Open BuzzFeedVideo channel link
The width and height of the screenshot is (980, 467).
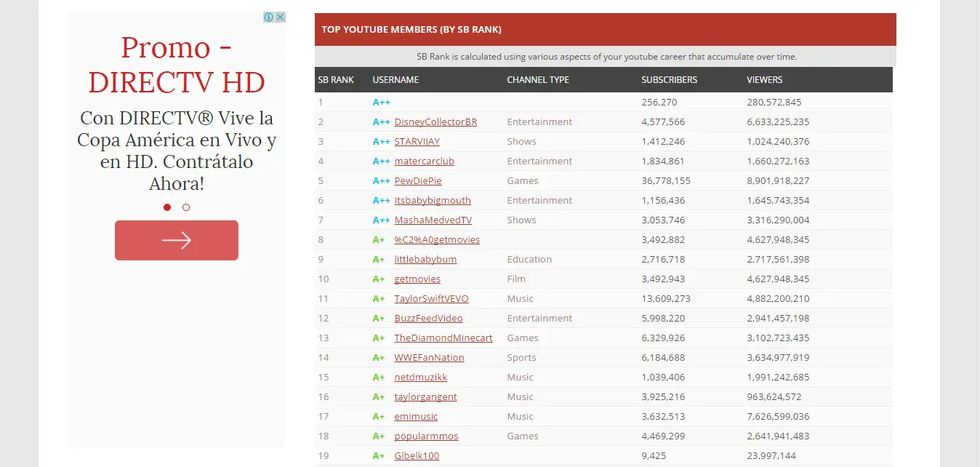click(428, 318)
